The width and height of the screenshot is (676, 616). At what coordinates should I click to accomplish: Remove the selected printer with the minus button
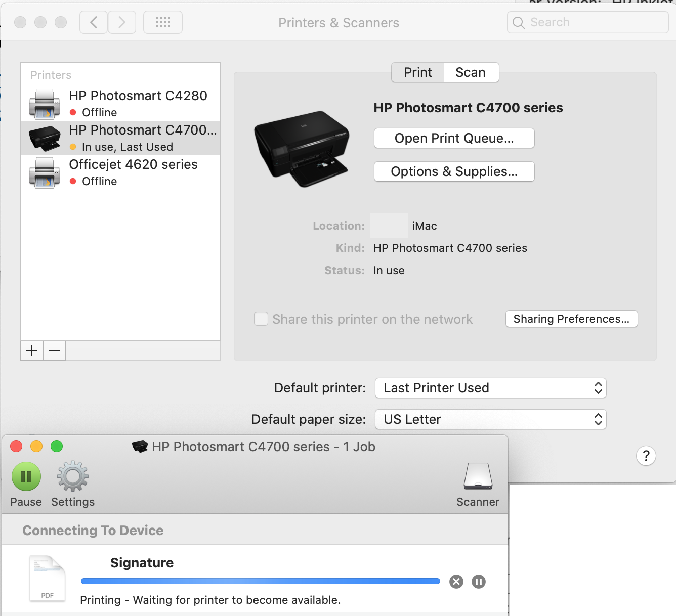pyautogui.click(x=54, y=350)
